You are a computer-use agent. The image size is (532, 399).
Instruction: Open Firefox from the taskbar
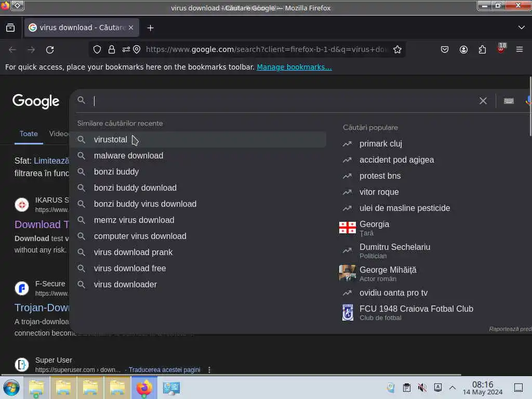[144, 388]
